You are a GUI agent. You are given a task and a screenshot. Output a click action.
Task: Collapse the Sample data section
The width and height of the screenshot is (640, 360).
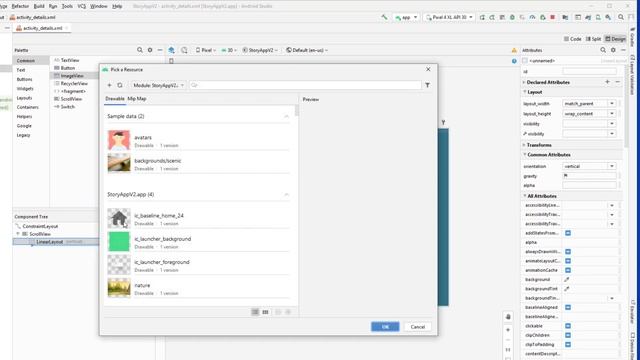[287, 117]
